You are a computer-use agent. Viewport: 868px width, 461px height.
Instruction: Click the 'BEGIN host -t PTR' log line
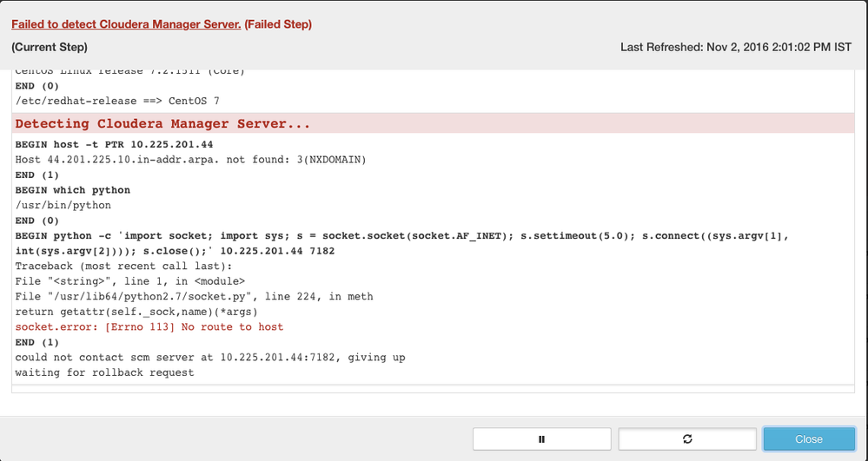(114, 144)
